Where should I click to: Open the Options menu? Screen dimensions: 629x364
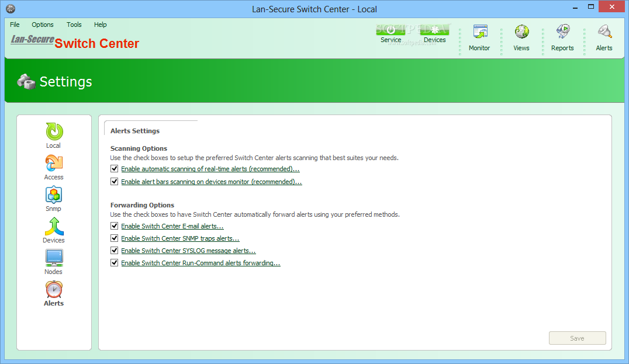(x=43, y=25)
